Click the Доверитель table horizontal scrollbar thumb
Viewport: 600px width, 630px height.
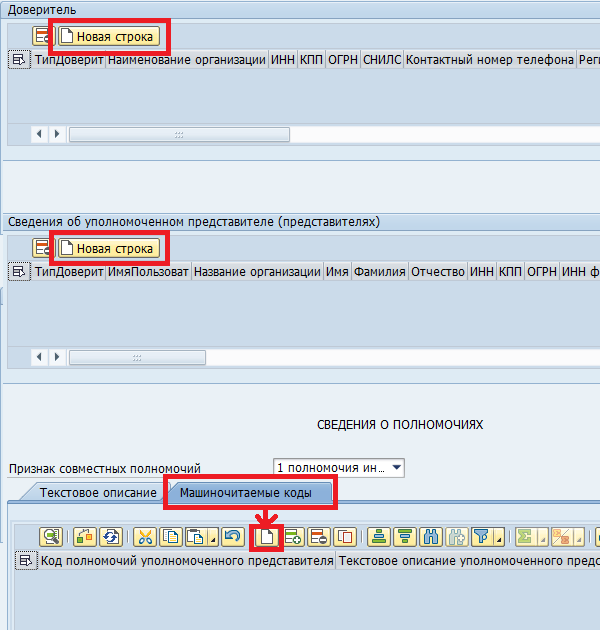point(178,134)
